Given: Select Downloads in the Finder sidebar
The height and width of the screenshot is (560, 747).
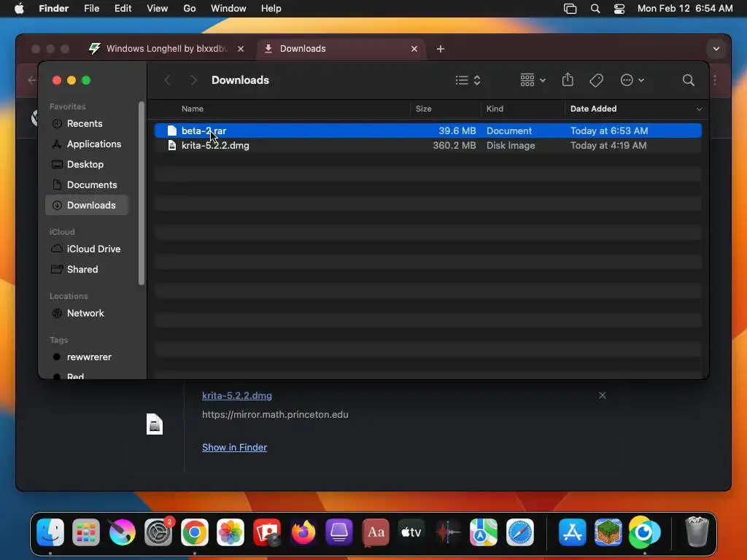Looking at the screenshot, I should pos(88,205).
